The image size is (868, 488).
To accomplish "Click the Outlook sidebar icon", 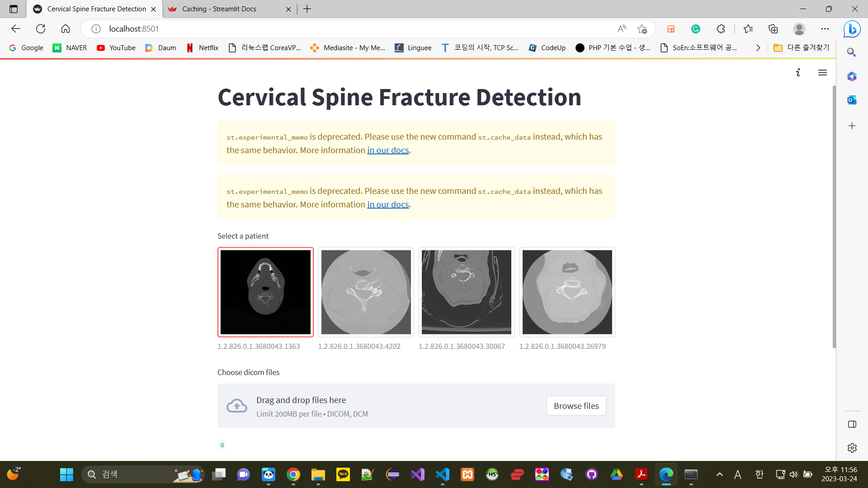I will (x=852, y=100).
